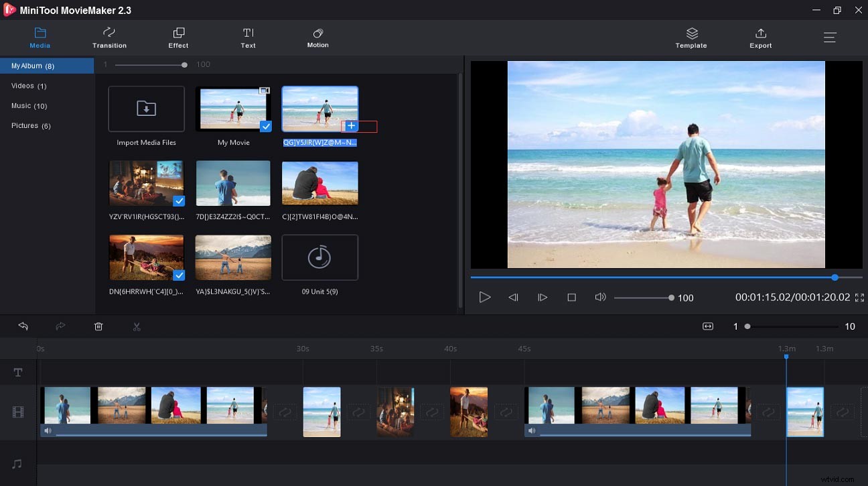Toggle the checkmark on My Movie thumbnail
Image resolution: width=868 pixels, height=486 pixels.
pos(266,126)
